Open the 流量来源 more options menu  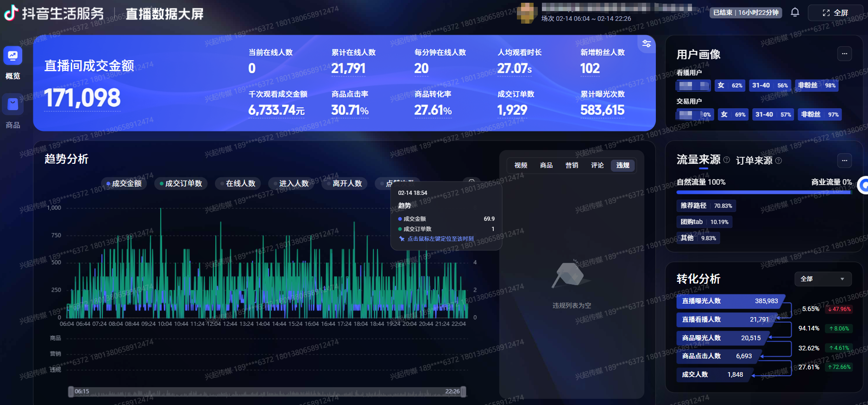pyautogui.click(x=844, y=160)
